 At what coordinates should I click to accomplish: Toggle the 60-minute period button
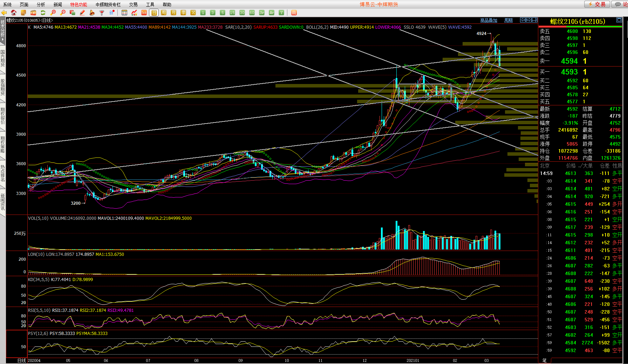click(252, 13)
